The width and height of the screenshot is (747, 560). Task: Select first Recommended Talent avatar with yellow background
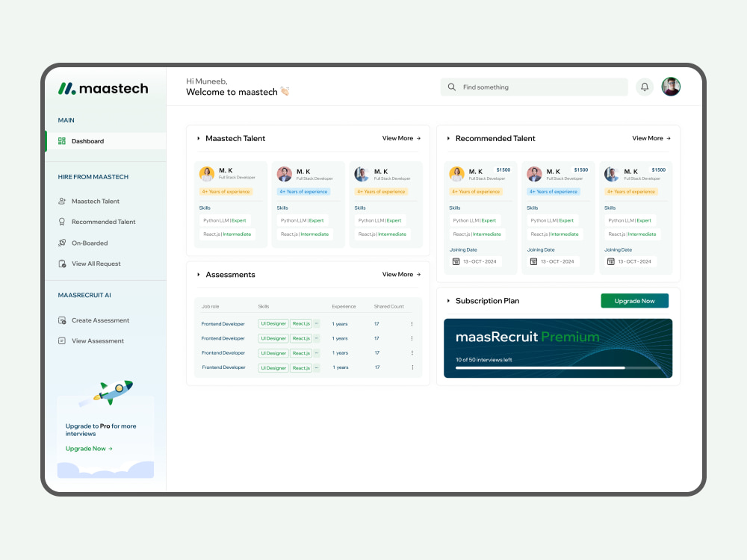pyautogui.click(x=457, y=174)
